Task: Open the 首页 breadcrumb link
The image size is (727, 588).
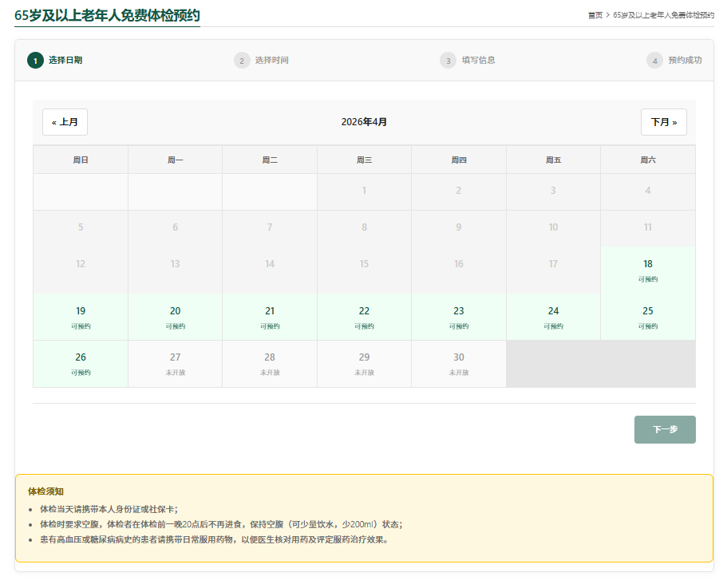Action: pos(595,15)
